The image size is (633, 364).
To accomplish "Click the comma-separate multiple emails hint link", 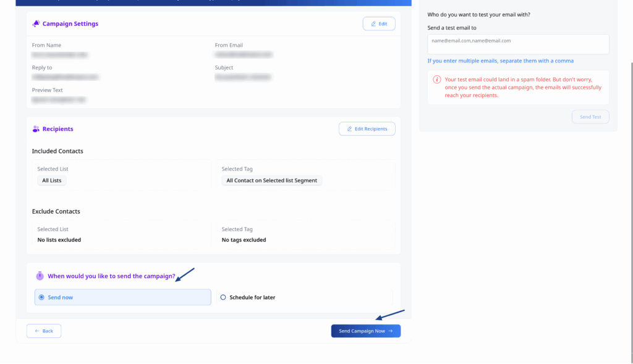I will (500, 61).
